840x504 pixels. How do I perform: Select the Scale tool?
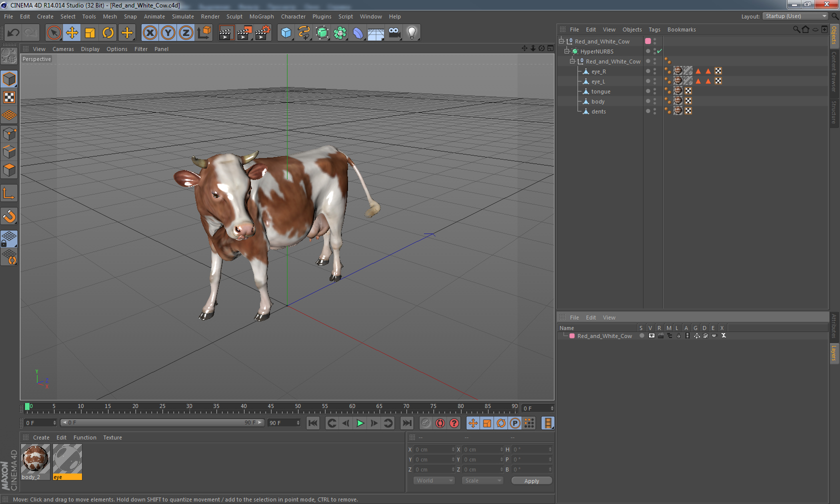click(x=90, y=33)
